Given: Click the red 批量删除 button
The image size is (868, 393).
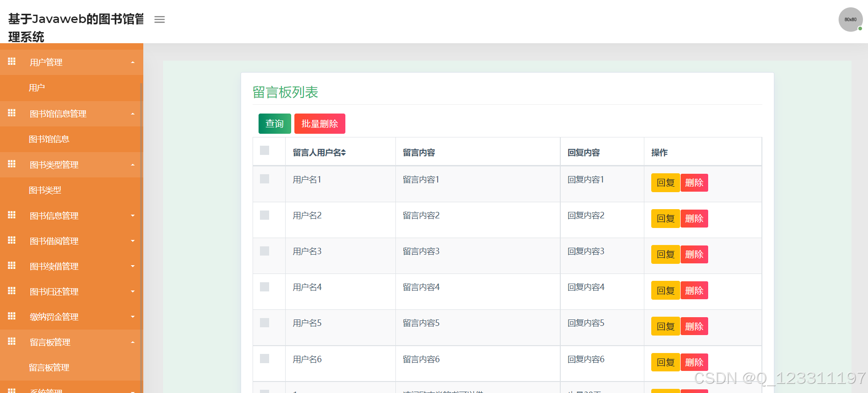Looking at the screenshot, I should [x=320, y=124].
